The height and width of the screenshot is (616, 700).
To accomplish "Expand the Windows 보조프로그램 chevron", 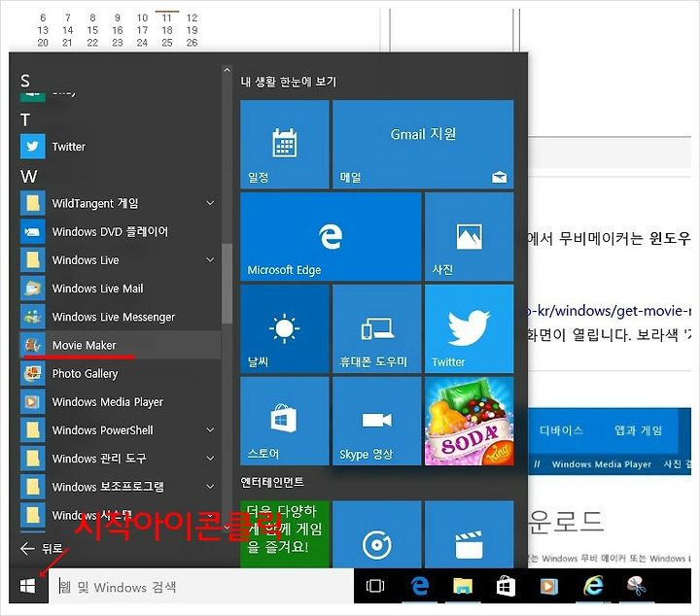I will click(x=210, y=487).
